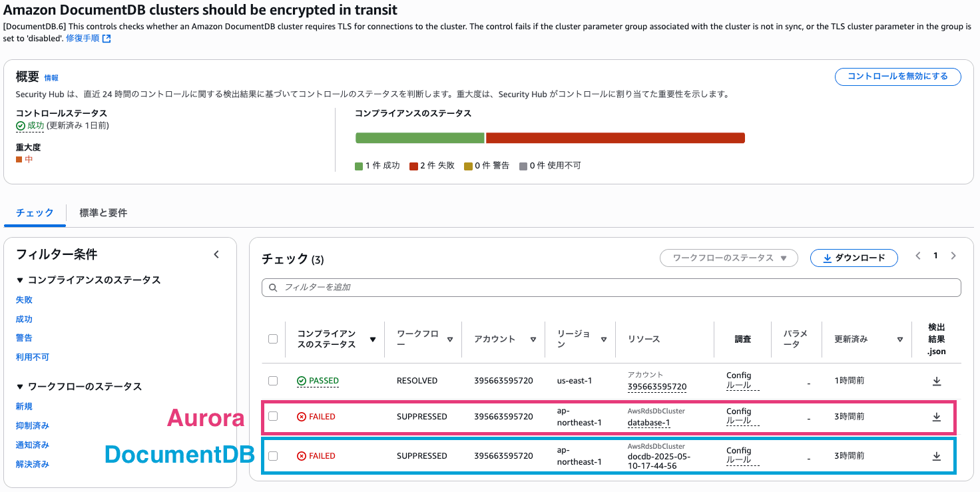Focus the フィルターを追加 search field
Screen dimensions: 980x492
tap(611, 288)
